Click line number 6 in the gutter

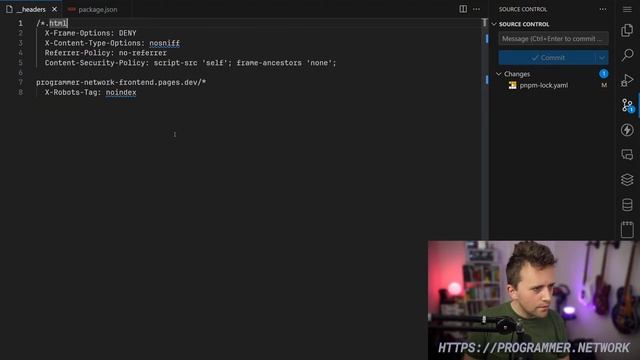click(20, 73)
